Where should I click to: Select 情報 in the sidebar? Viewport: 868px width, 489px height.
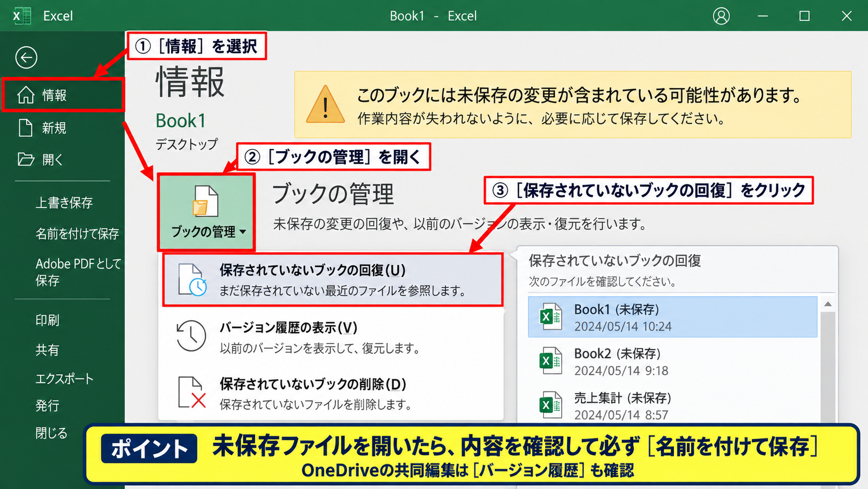[63, 95]
